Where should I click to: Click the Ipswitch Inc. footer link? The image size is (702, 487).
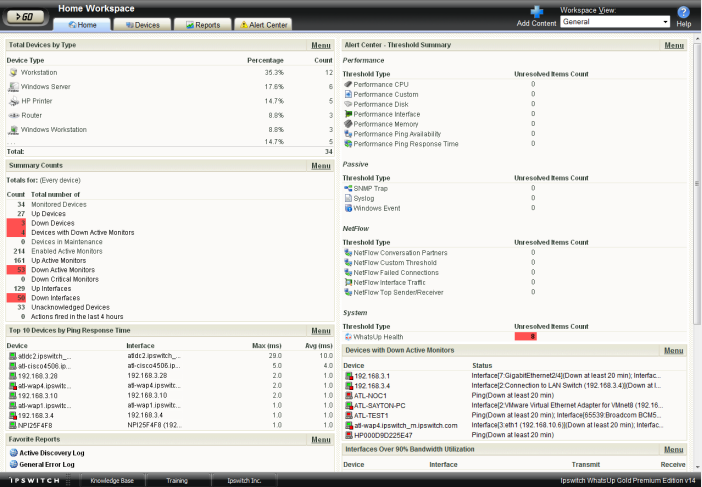(244, 480)
